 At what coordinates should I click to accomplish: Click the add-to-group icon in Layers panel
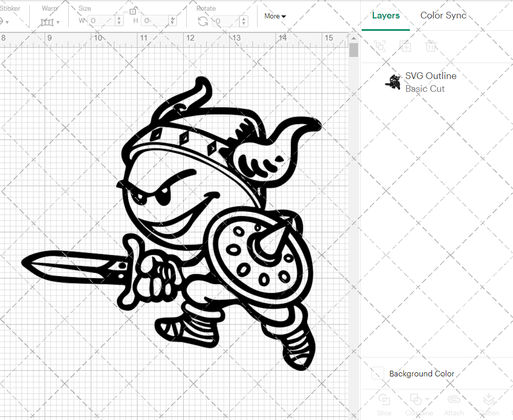tap(405, 46)
